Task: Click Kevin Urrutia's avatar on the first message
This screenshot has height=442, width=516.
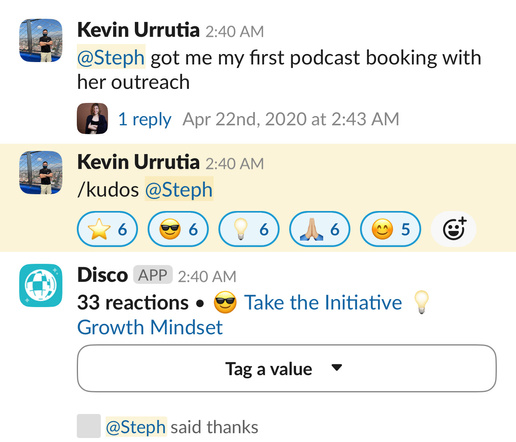Action: pyautogui.click(x=41, y=40)
